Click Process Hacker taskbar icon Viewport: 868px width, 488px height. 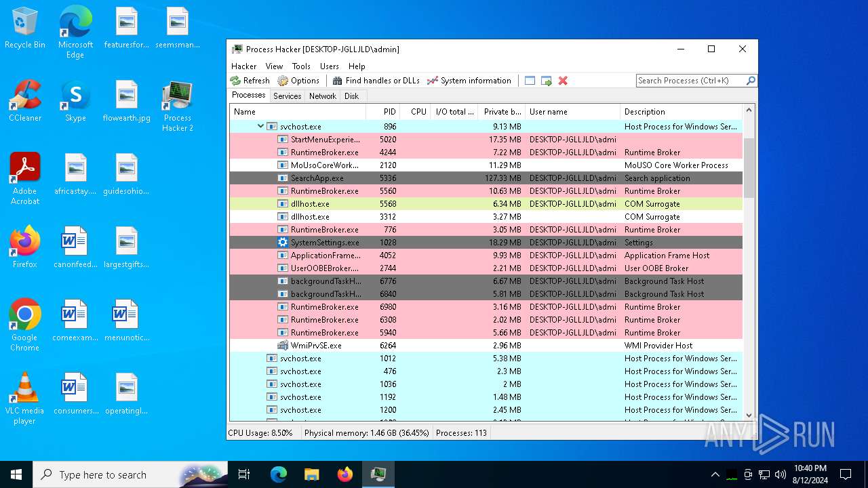coord(378,474)
